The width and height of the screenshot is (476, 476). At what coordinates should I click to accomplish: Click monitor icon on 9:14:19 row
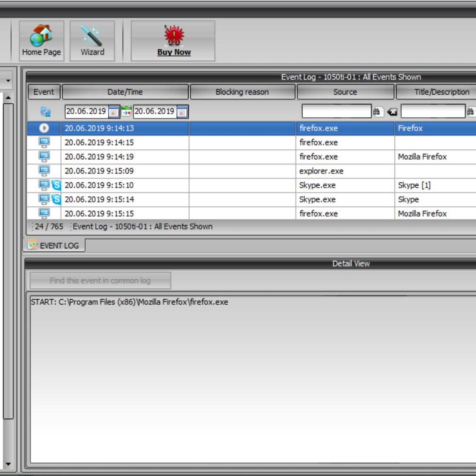tap(44, 157)
